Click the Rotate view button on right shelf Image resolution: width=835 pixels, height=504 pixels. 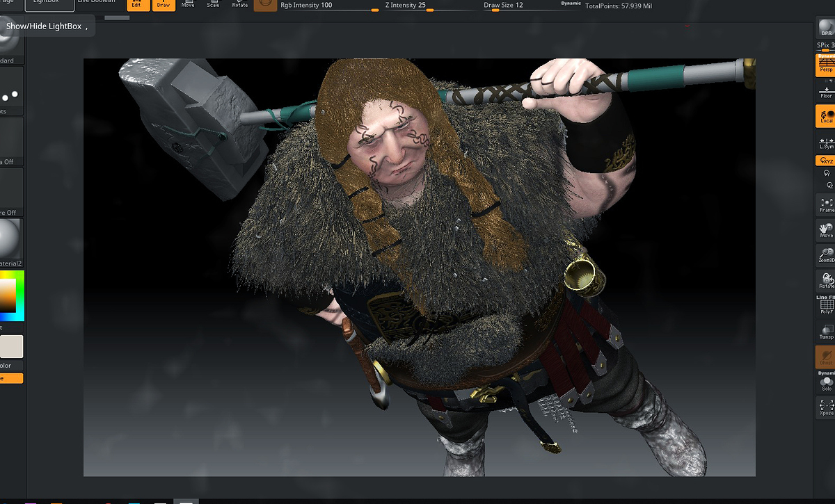(826, 281)
